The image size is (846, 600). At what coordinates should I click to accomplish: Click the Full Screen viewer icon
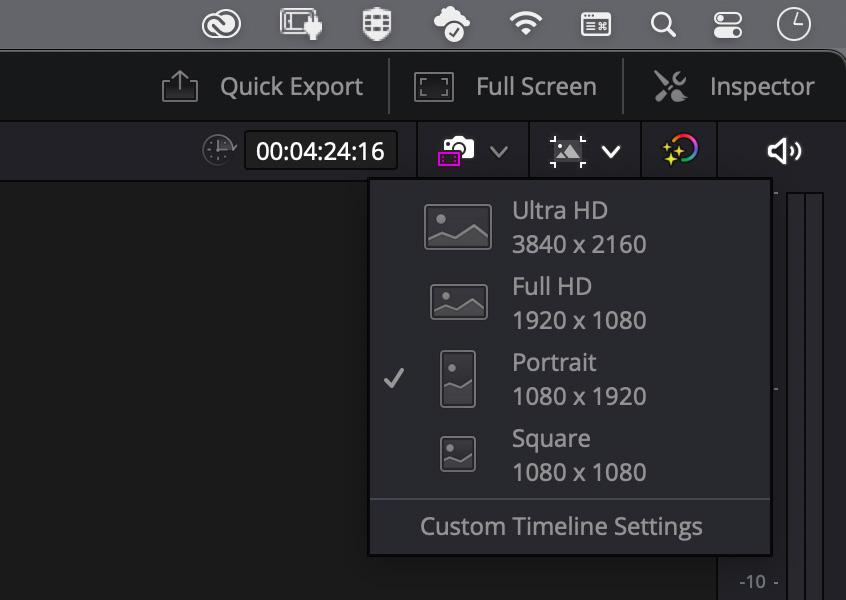point(433,87)
